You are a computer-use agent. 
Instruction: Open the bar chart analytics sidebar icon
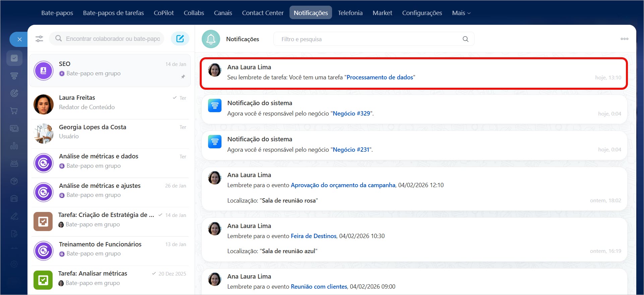14,146
